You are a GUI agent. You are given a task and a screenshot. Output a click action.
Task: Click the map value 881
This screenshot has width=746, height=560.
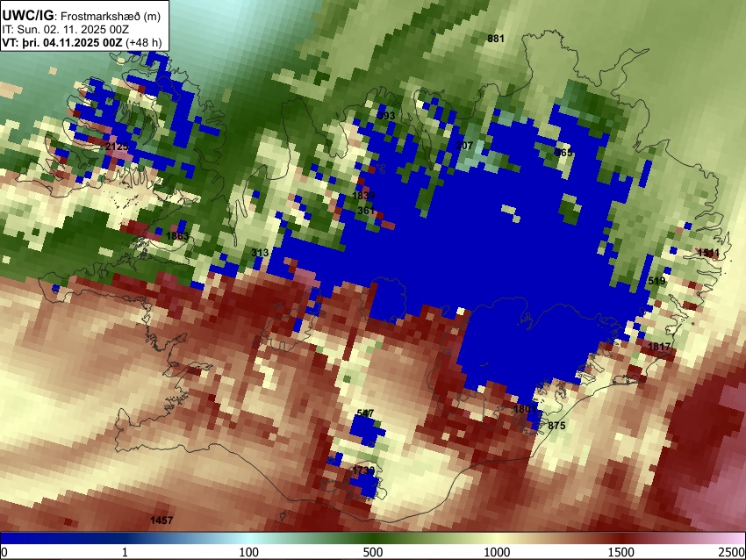[496, 39]
